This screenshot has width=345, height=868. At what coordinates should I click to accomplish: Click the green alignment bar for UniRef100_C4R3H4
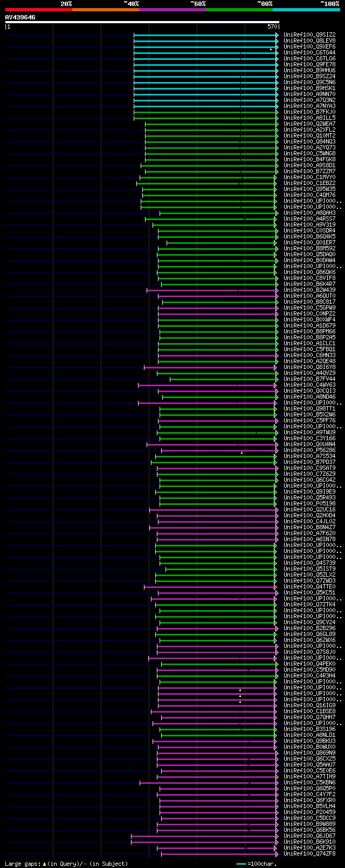pos(218,676)
